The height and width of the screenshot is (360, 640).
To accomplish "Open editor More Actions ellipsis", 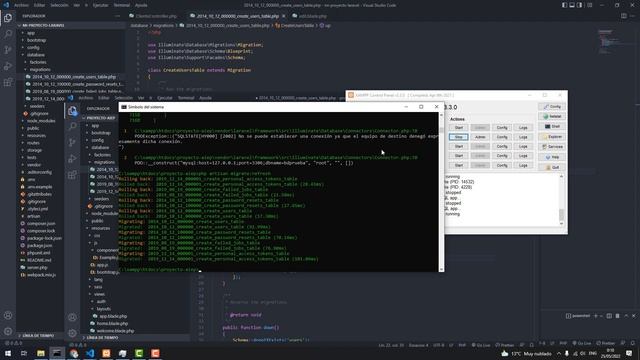I will tap(633, 16).
